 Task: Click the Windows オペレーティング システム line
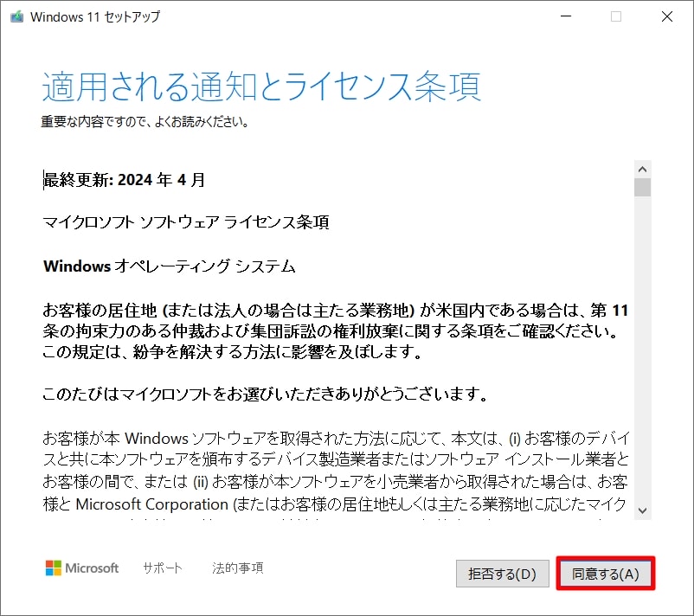click(x=169, y=266)
